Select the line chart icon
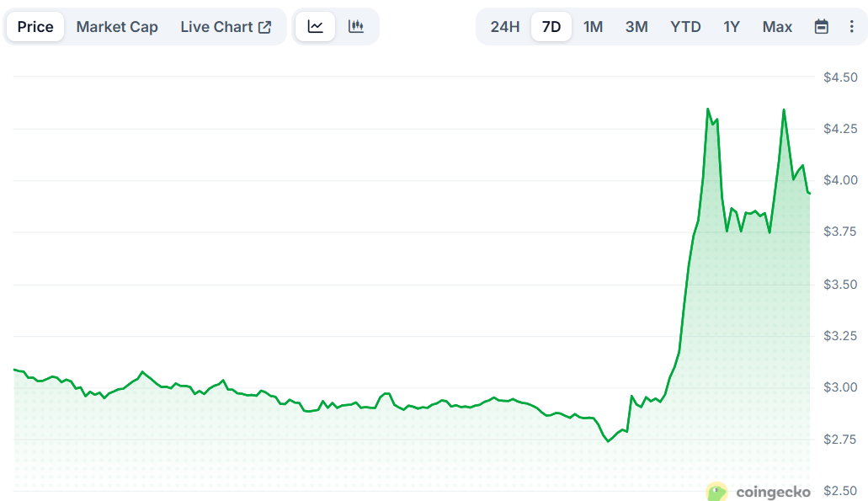The width and height of the screenshot is (868, 501). 315,26
